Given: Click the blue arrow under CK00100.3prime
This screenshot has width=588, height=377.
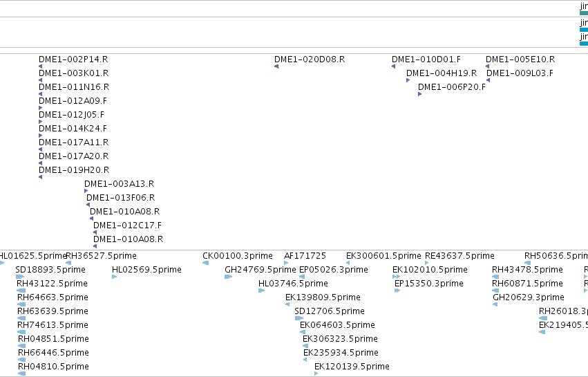Looking at the screenshot, I should pos(205,263).
